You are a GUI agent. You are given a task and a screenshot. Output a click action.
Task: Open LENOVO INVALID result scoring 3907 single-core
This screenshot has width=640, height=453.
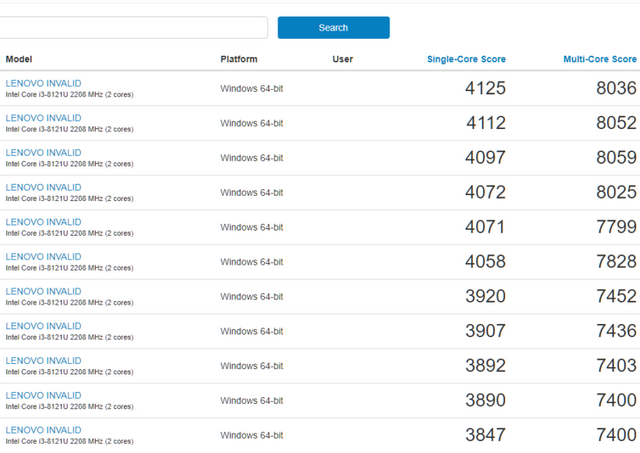(43, 326)
